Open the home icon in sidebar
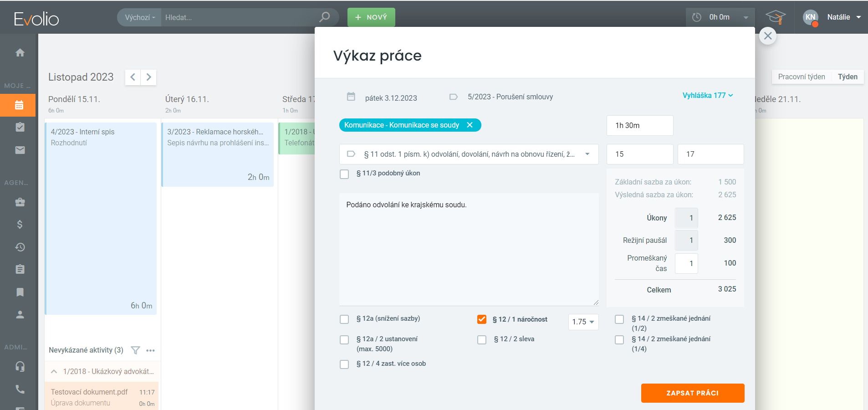This screenshot has width=868, height=410. click(20, 52)
